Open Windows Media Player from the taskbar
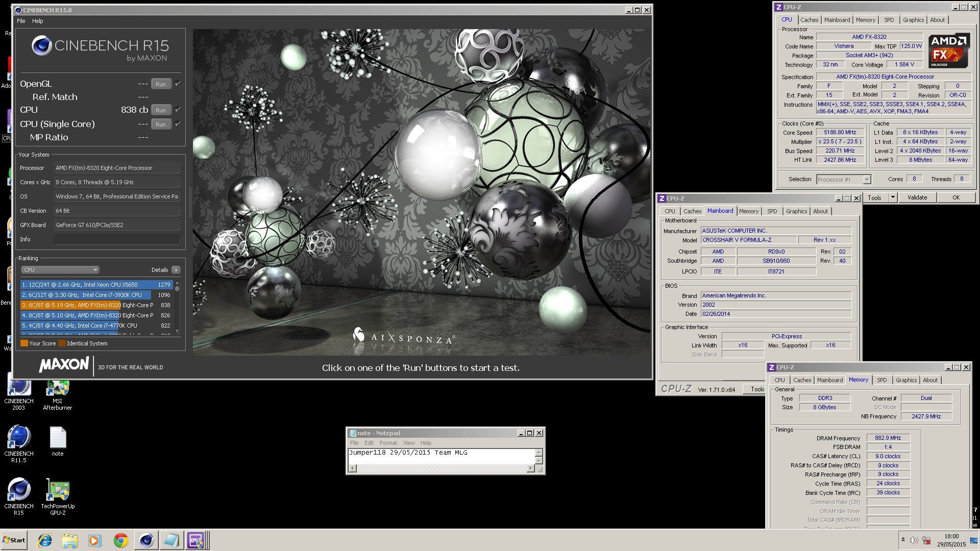This screenshot has width=980, height=551. coord(95,540)
